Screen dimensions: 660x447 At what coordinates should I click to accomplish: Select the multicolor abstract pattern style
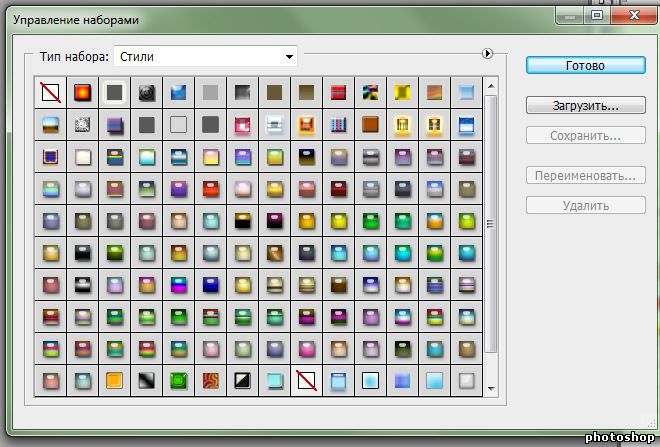(370, 93)
